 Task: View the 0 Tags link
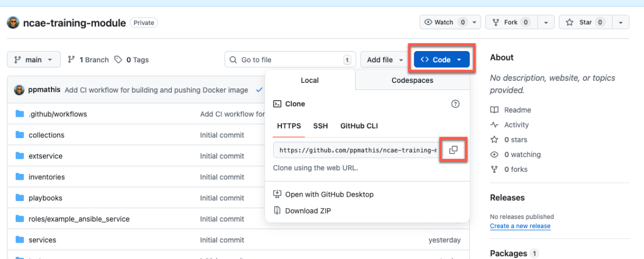131,60
